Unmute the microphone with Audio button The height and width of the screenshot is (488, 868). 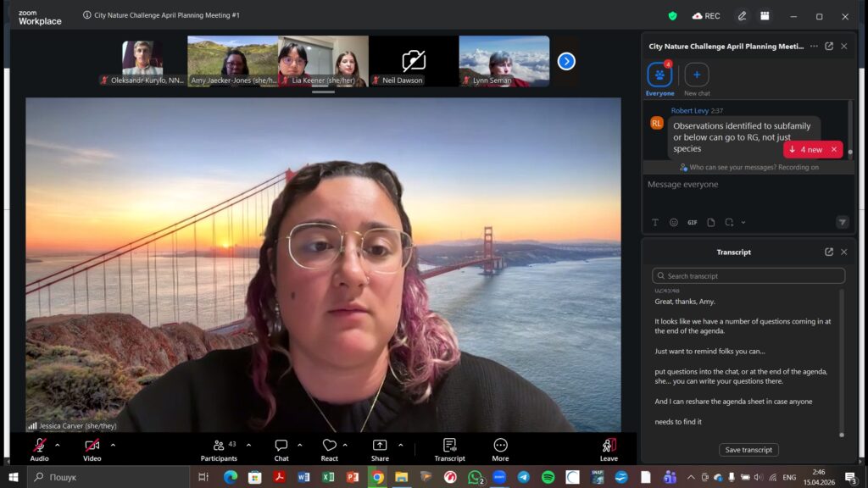coord(39,446)
